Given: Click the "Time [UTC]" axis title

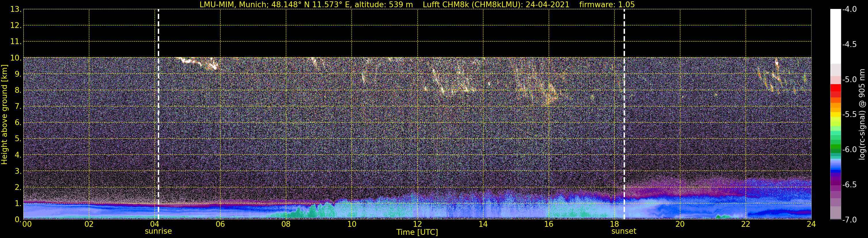Looking at the screenshot, I should (x=417, y=232).
